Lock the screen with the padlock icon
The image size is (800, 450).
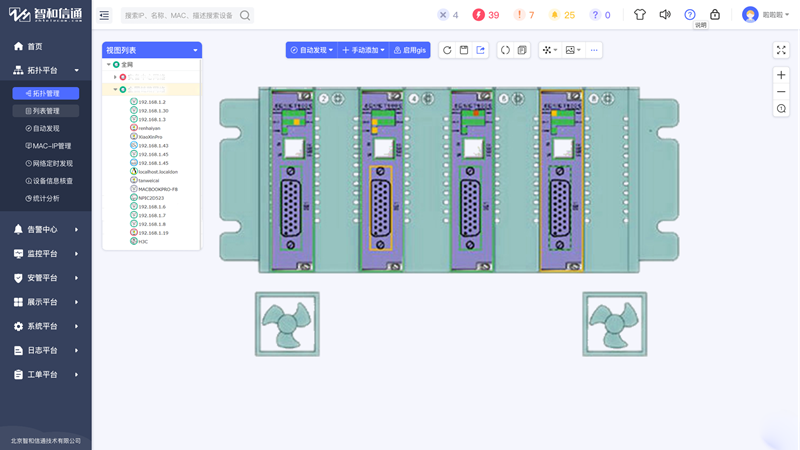(x=715, y=14)
